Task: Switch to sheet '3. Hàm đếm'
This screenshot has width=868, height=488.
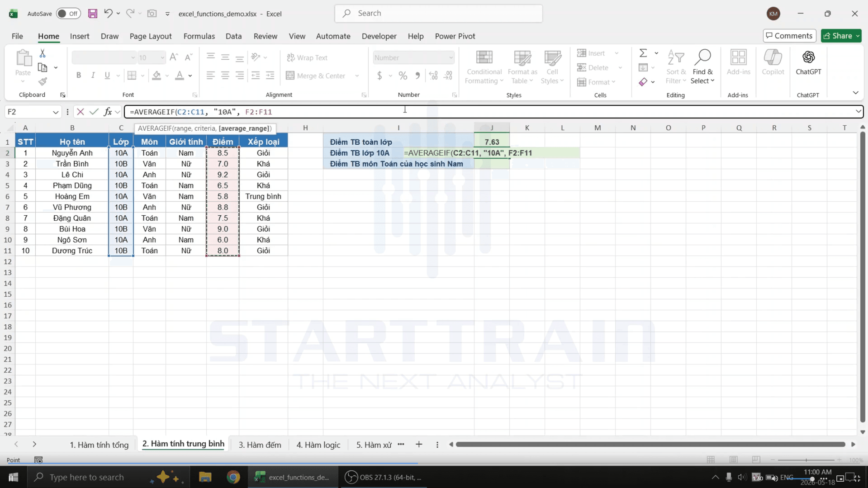Action: pos(260,445)
